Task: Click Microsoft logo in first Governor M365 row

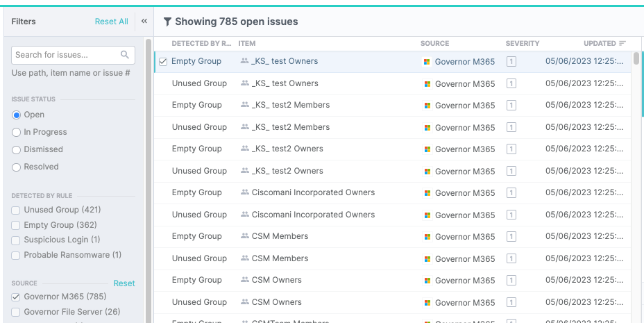Action: (x=427, y=62)
